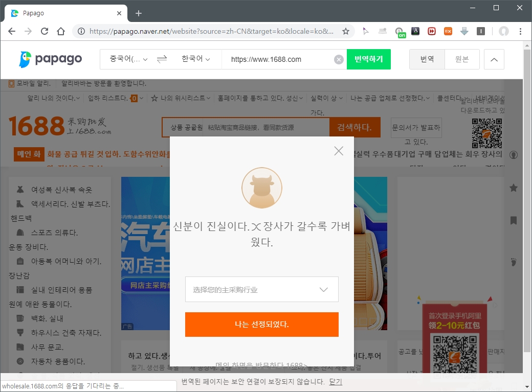532x392 pixels.
Task: Open '아동복 어머니와 아기' category
Action: tap(66, 261)
